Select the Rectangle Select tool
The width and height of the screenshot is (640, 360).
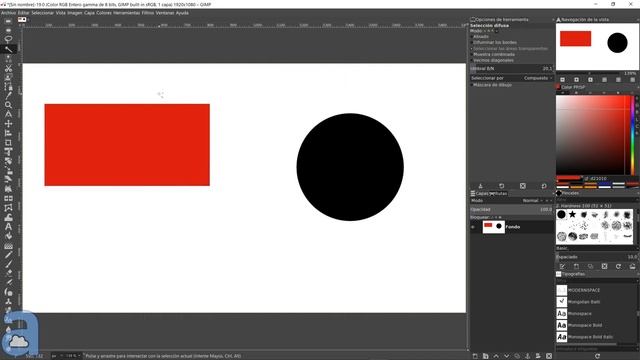(x=8, y=21)
